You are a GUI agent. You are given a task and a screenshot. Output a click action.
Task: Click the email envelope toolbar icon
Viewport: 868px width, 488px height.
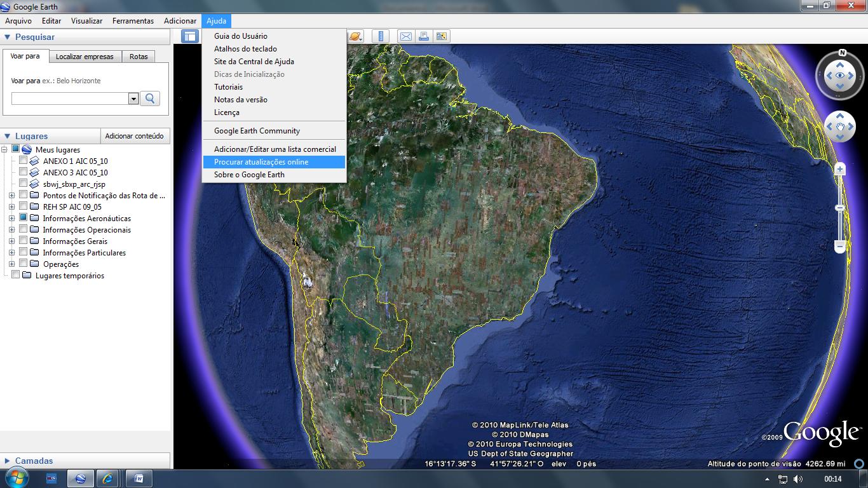coord(405,36)
